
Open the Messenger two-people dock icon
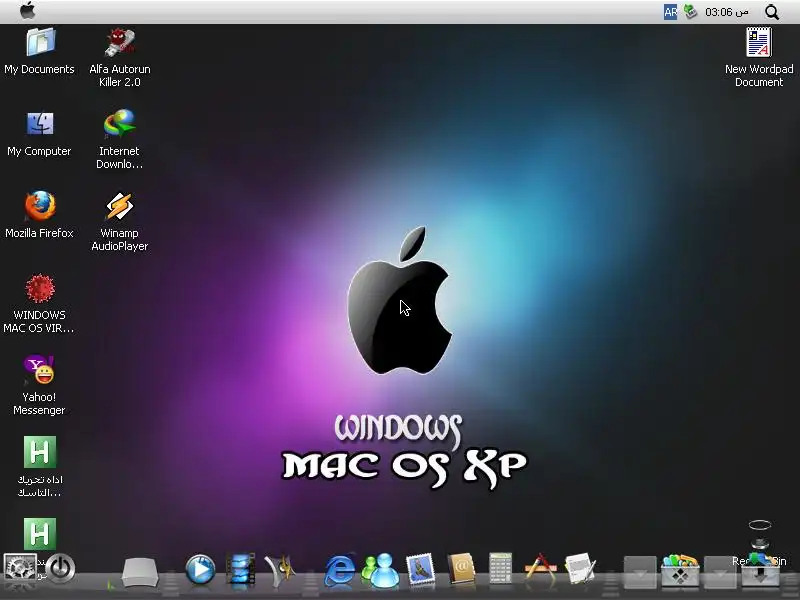pos(380,569)
